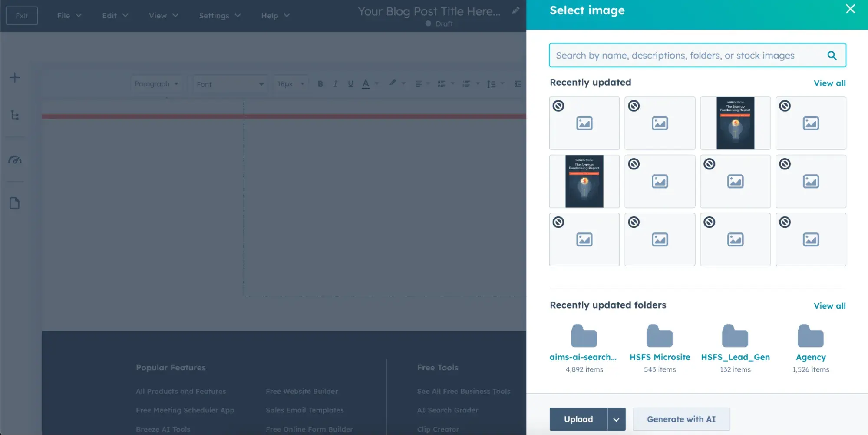
Task: Select first placeholder image in top row
Action: 584,123
